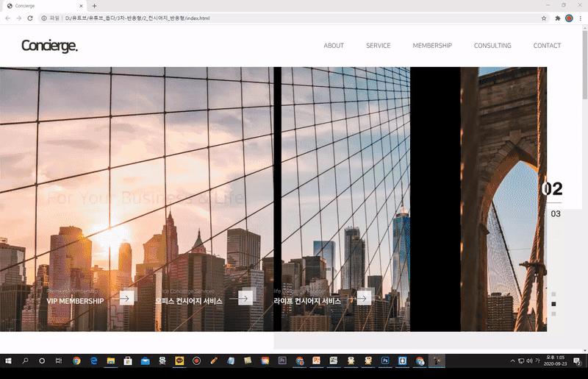
Task: Select the first slider pagination dot
Action: (x=553, y=294)
